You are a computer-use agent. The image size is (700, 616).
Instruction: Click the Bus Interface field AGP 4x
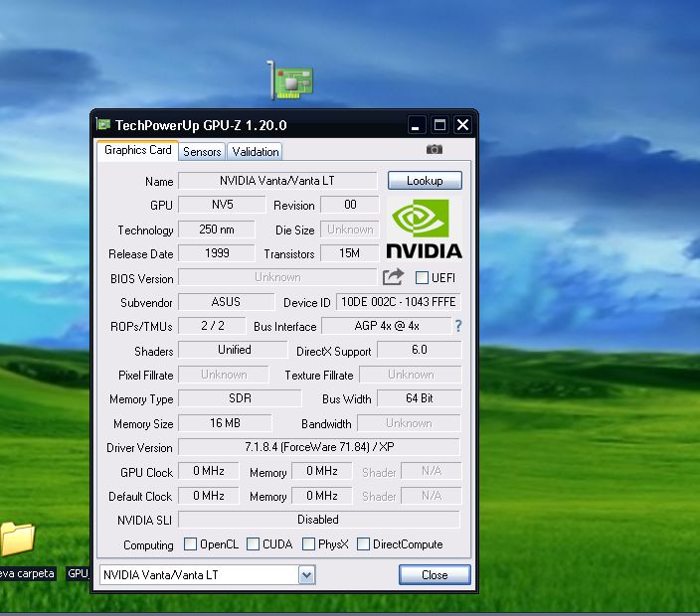pyautogui.click(x=387, y=326)
